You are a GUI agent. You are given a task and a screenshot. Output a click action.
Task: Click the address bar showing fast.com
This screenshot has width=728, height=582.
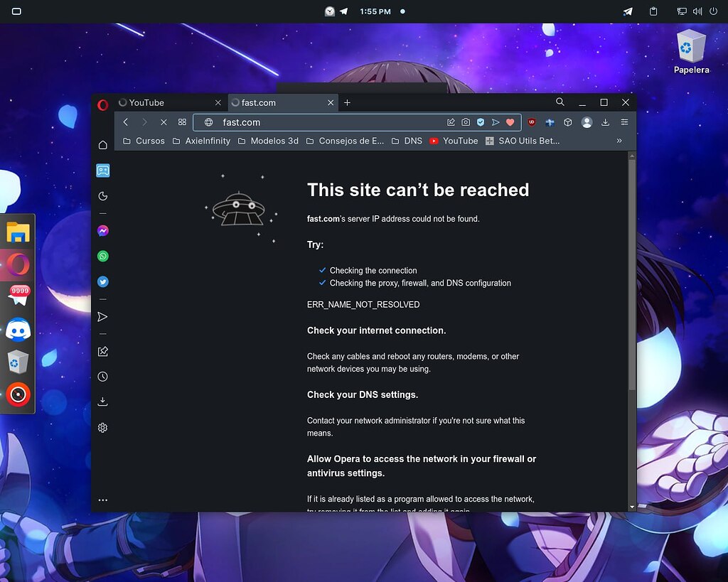pyautogui.click(x=284, y=122)
